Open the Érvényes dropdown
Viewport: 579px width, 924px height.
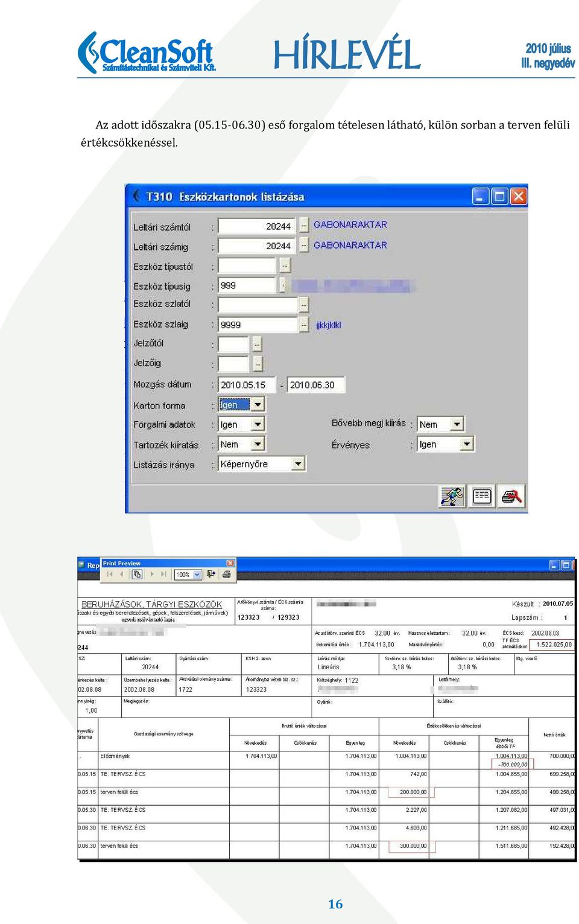(x=467, y=444)
